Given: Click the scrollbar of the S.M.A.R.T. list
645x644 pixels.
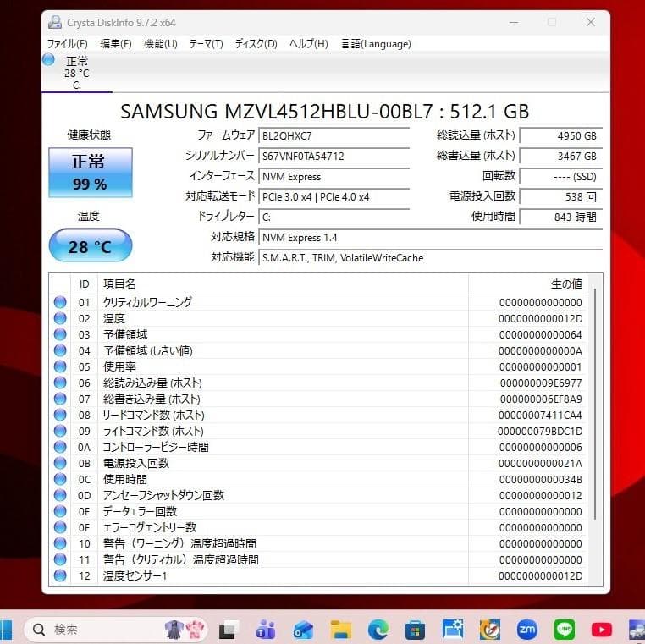Looking at the screenshot, I should coord(595,404).
